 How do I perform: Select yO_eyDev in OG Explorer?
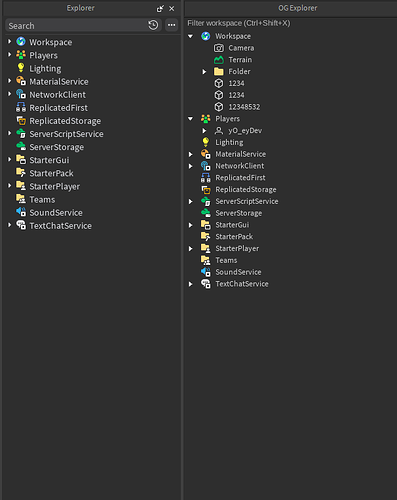(x=245, y=130)
